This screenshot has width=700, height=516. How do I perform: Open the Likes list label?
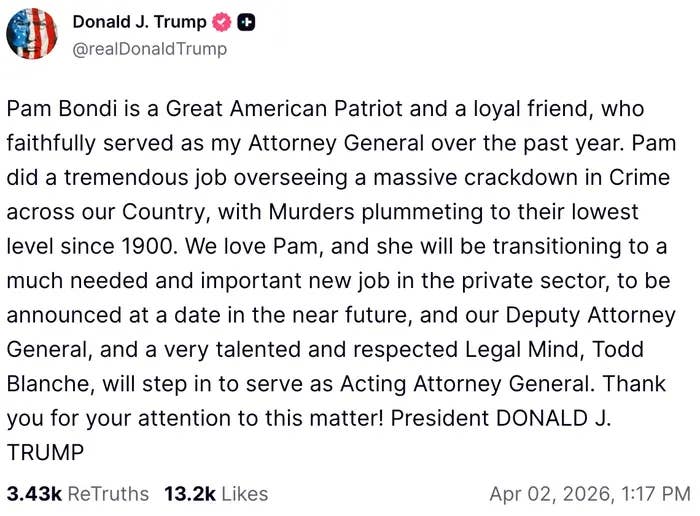245,493
